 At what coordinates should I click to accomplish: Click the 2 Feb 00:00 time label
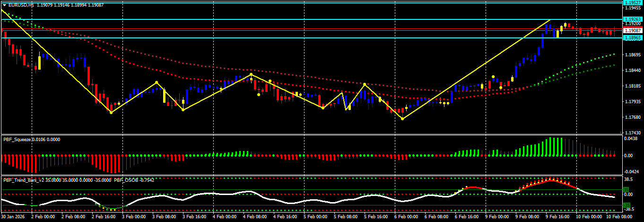click(x=43, y=216)
